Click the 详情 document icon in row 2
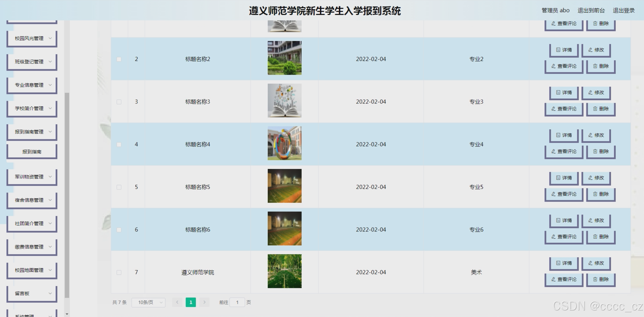Image resolution: width=644 pixels, height=317 pixels. (558, 50)
